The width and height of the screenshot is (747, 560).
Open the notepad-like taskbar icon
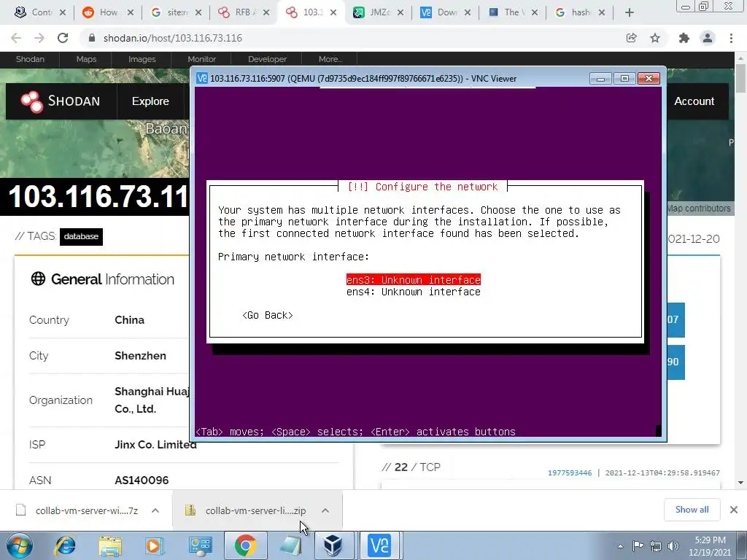[x=290, y=545]
